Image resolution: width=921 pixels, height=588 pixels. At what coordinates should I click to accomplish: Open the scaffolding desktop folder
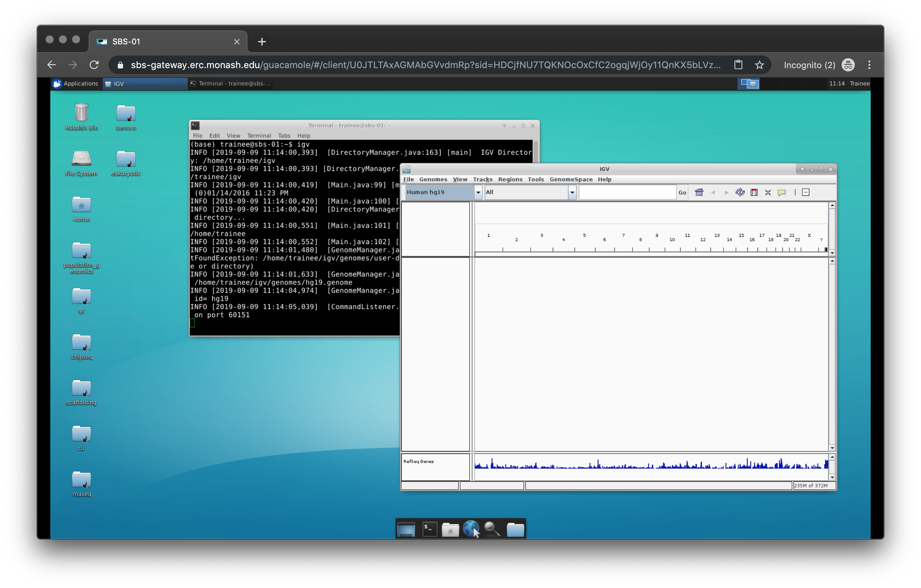(x=81, y=392)
